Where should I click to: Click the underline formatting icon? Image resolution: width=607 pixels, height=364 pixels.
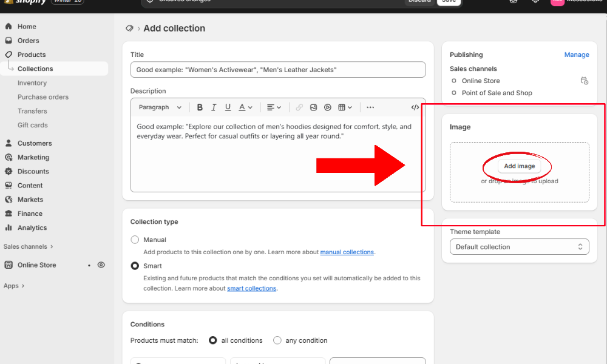coord(228,107)
